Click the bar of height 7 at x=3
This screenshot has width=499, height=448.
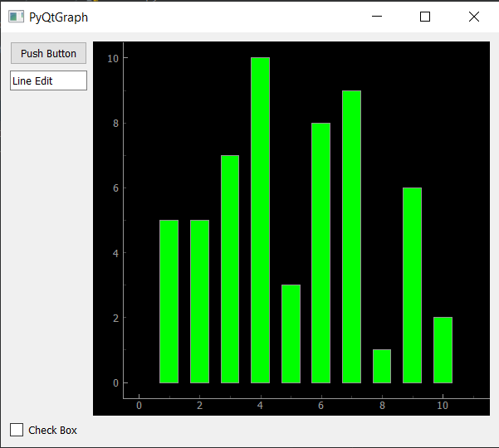tap(230, 270)
